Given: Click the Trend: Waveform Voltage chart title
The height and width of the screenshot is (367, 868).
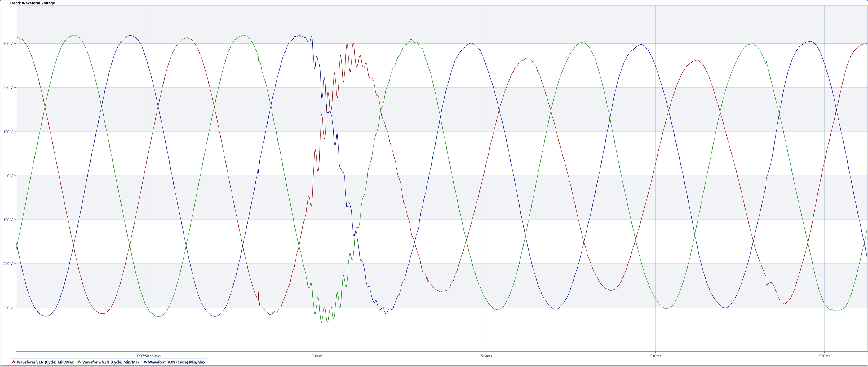Looking at the screenshot, I should 32,3.
